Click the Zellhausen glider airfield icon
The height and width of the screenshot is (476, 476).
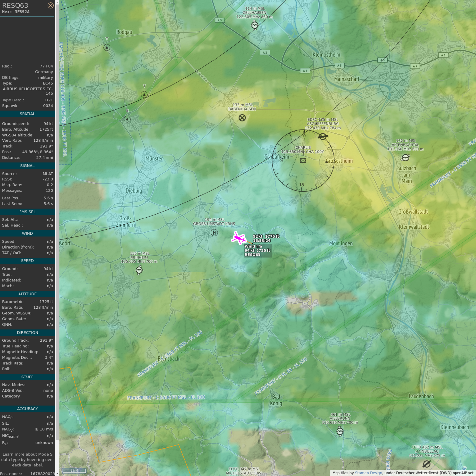click(x=255, y=25)
